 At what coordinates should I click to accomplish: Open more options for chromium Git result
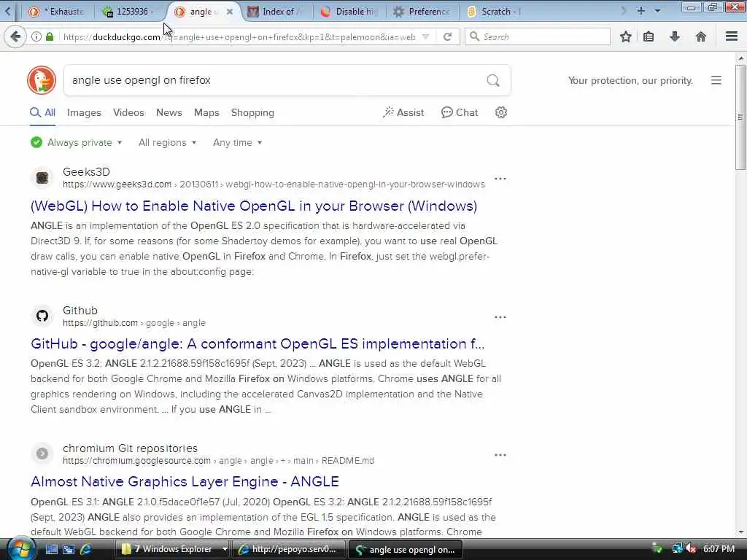pyautogui.click(x=500, y=455)
